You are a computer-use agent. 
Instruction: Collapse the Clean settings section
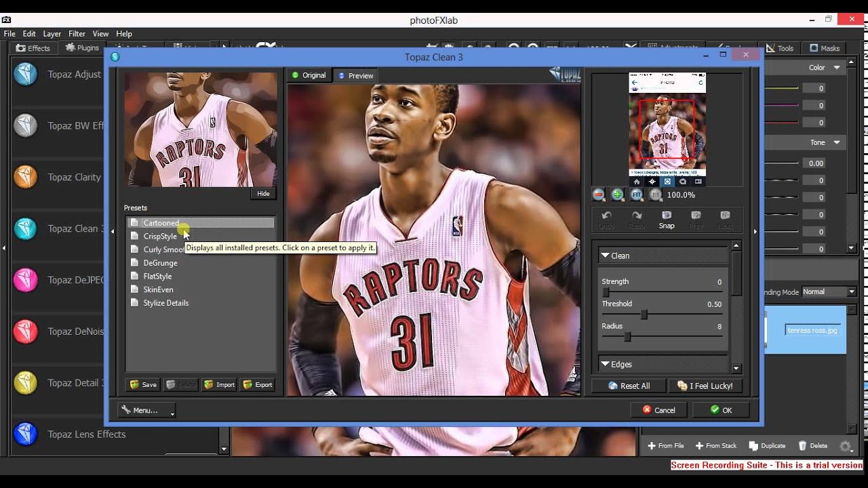point(606,256)
